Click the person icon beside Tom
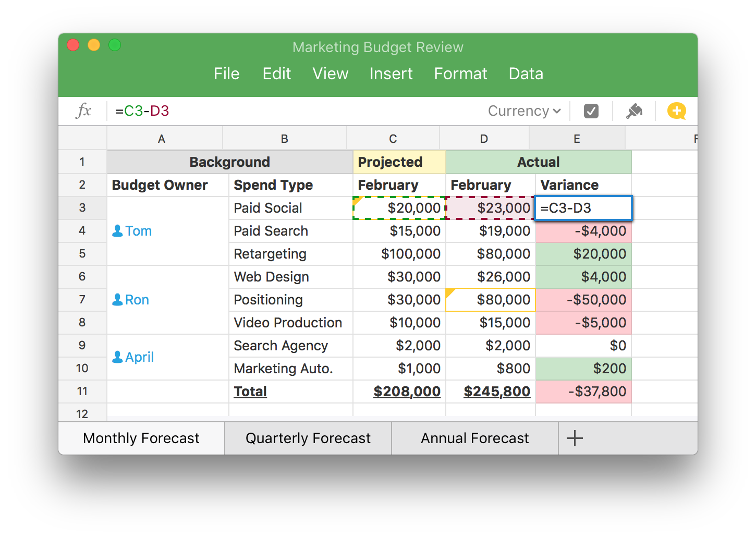Viewport: 756px width, 538px height. coord(118,230)
